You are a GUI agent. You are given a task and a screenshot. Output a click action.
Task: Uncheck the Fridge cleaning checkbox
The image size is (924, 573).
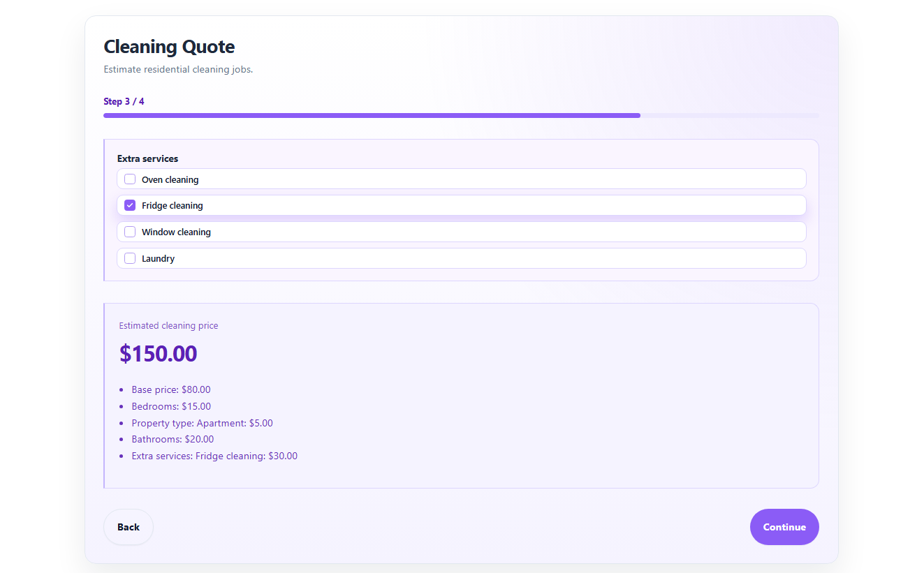point(130,205)
